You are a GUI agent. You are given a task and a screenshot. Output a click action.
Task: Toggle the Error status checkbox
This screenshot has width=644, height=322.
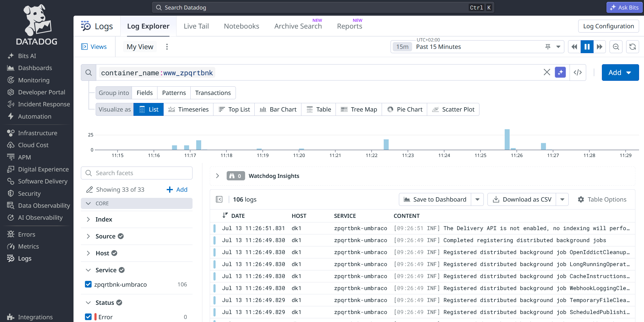coord(88,317)
